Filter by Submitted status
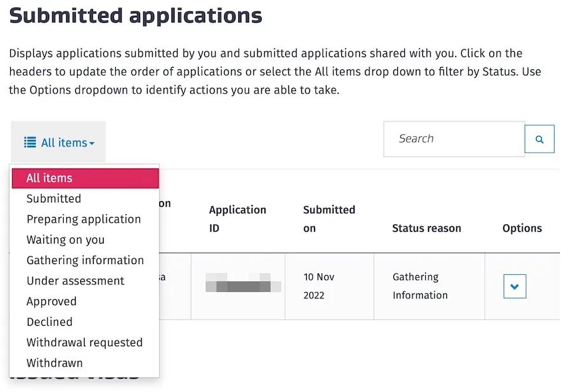 coord(53,199)
